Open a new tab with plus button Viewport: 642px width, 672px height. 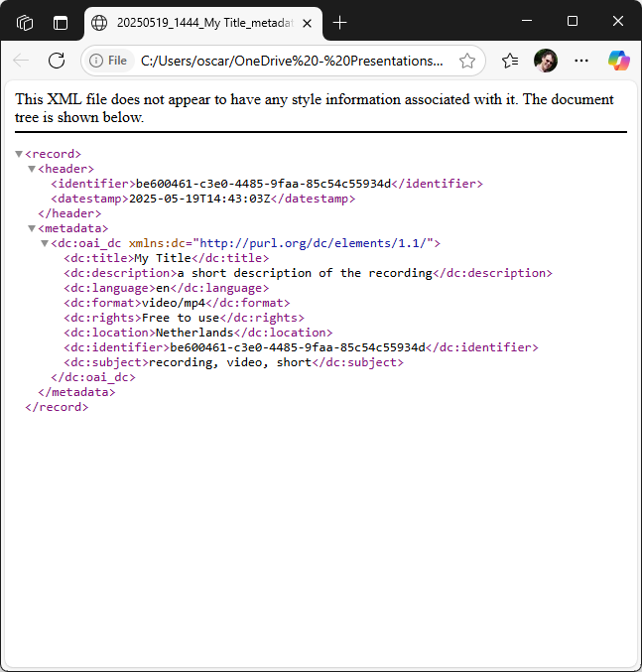339,23
